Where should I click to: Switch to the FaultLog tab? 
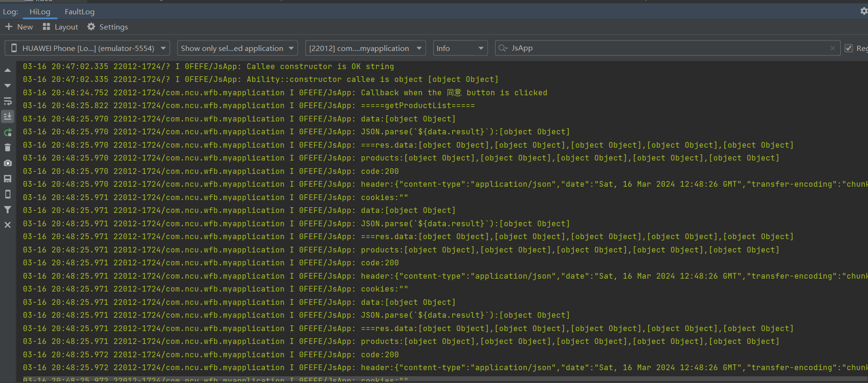tap(80, 12)
